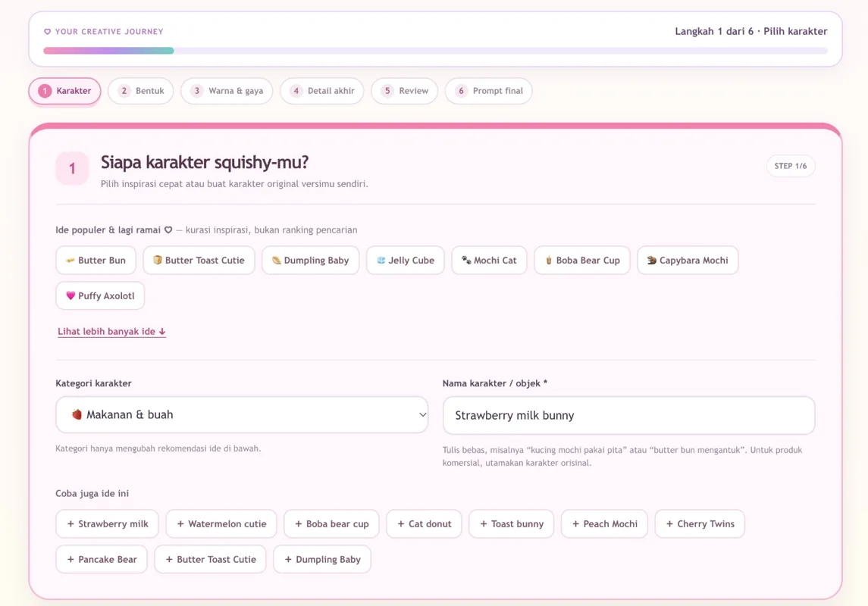Image resolution: width=868 pixels, height=606 pixels.
Task: Add the suggested Dumpling Baby idea
Action: pos(322,559)
